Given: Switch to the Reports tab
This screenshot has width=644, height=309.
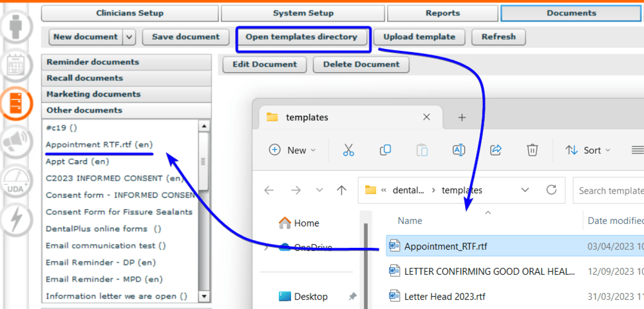Looking at the screenshot, I should 442,13.
